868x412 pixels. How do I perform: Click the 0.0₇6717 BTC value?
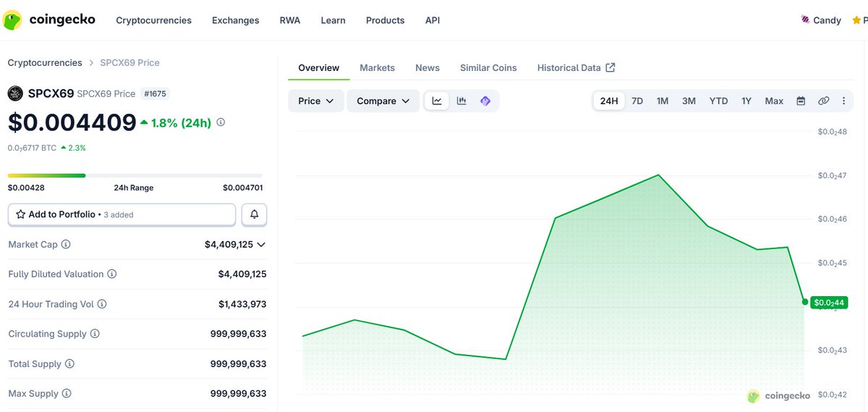pos(32,148)
